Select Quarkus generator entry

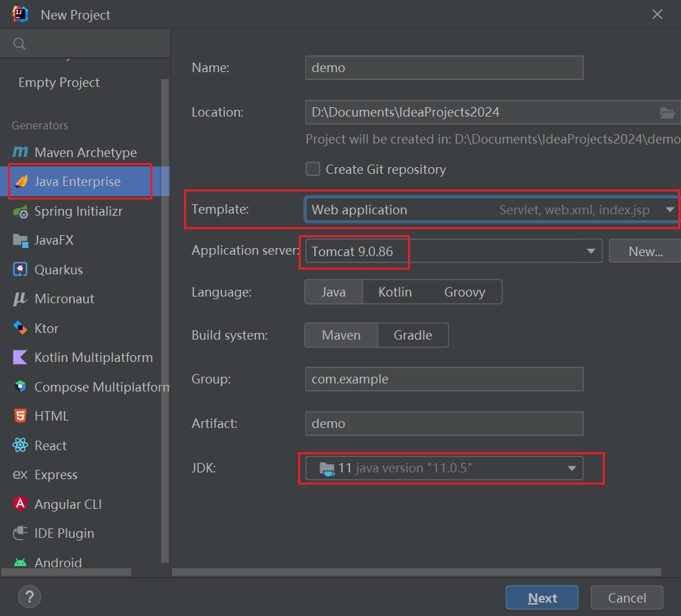pos(85,270)
